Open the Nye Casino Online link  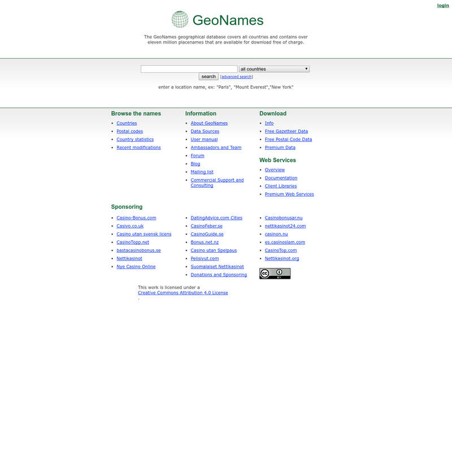coord(136,266)
